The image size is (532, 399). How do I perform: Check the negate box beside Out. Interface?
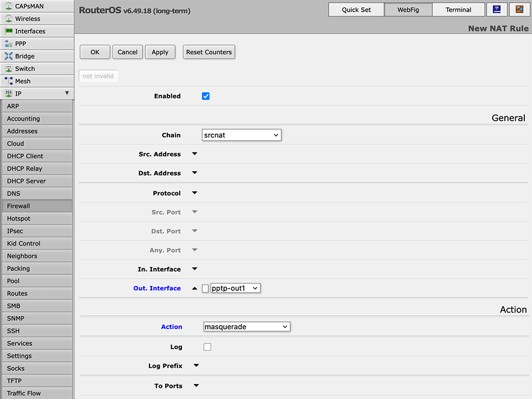205,288
